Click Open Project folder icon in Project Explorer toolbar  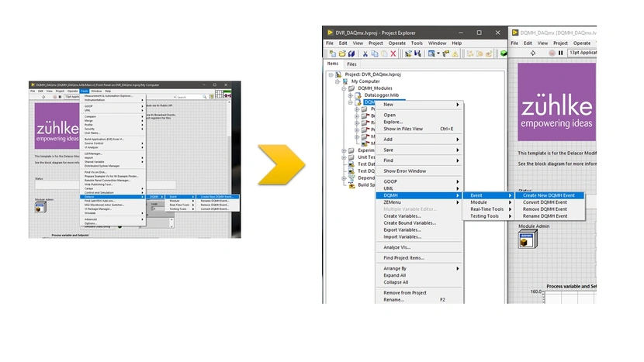[x=342, y=53]
